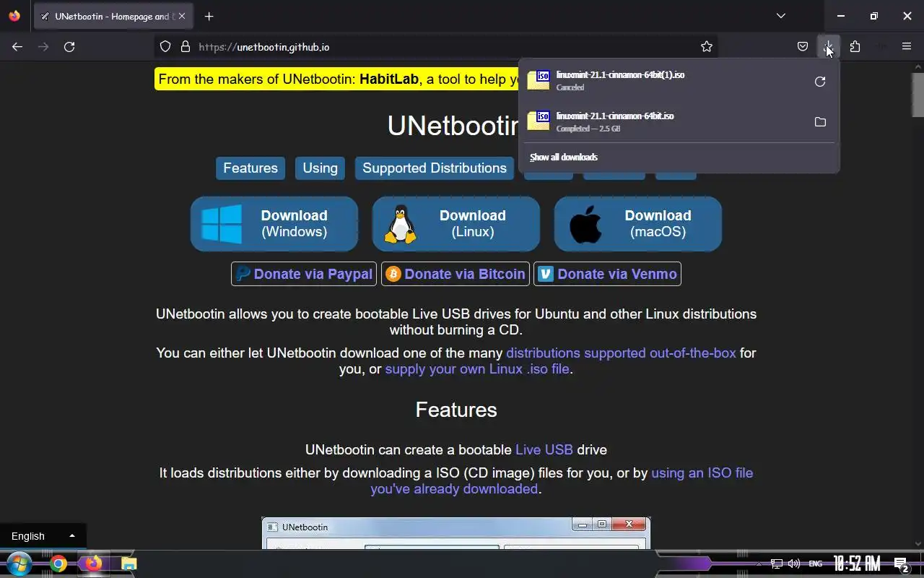Reload the UNetbootin page
924x578 pixels.
[69, 47]
